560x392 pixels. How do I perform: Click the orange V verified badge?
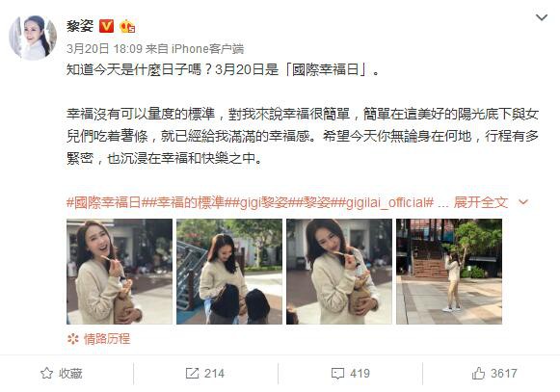point(106,26)
